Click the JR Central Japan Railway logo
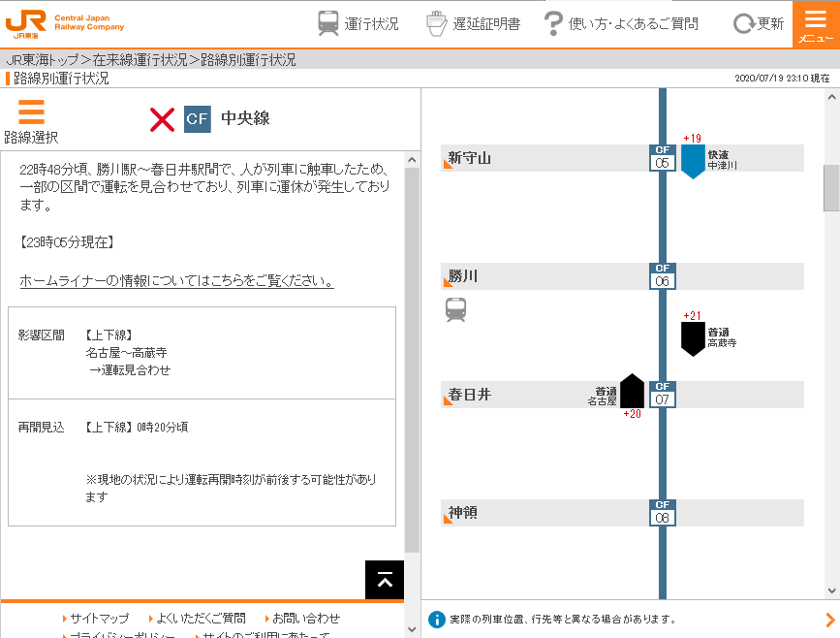Image resolution: width=840 pixels, height=638 pixels. [64, 24]
